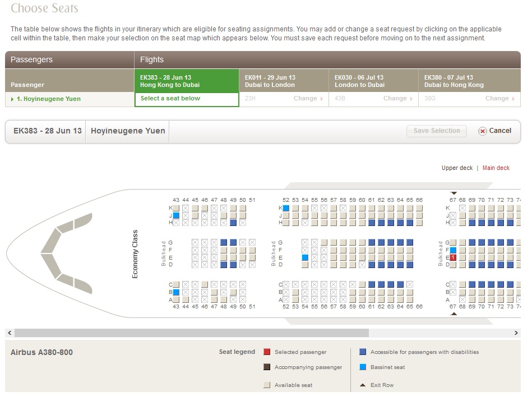Viewport: 532px width, 401px height.
Task: Choose bassinet seat 67F
Action: [453, 250]
